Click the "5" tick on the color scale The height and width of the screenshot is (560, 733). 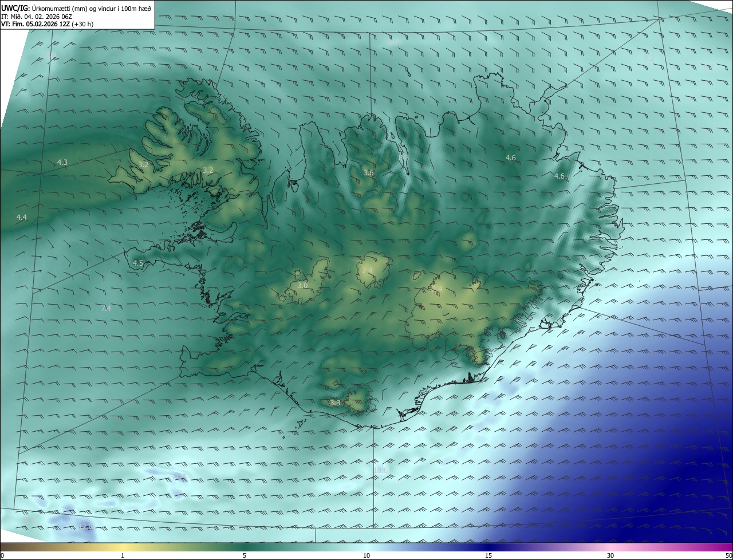245,555
